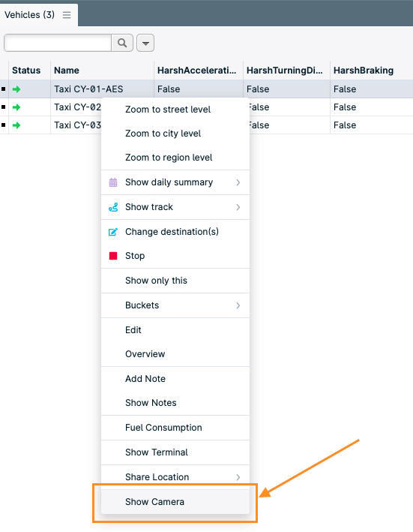The height and width of the screenshot is (532, 413).
Task: Click black square marker of Taxi CY-01-AES row
Action: (4, 89)
